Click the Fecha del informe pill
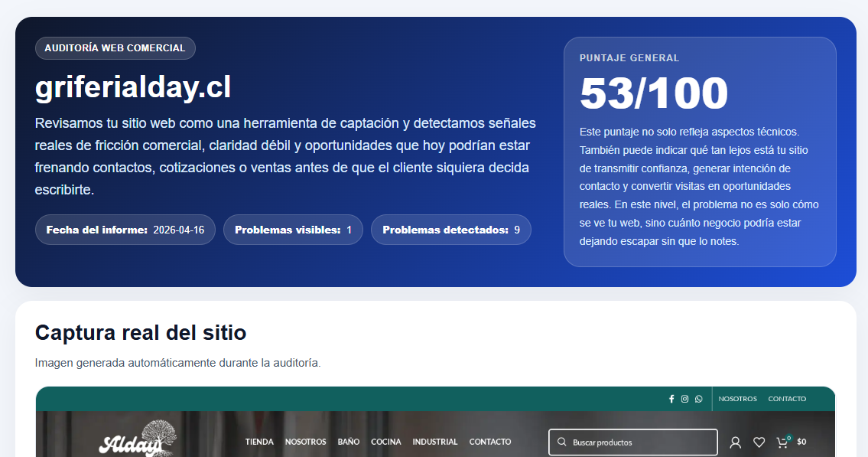The height and width of the screenshot is (457, 868). point(125,230)
